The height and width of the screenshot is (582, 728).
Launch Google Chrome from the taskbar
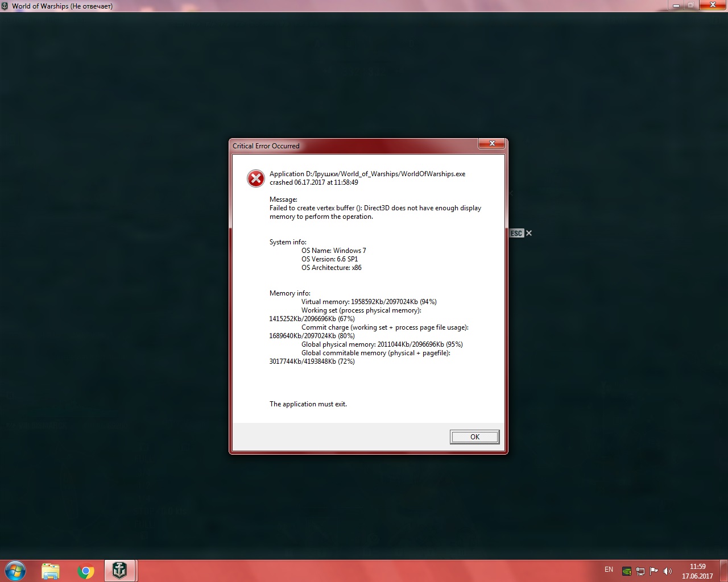coord(86,571)
